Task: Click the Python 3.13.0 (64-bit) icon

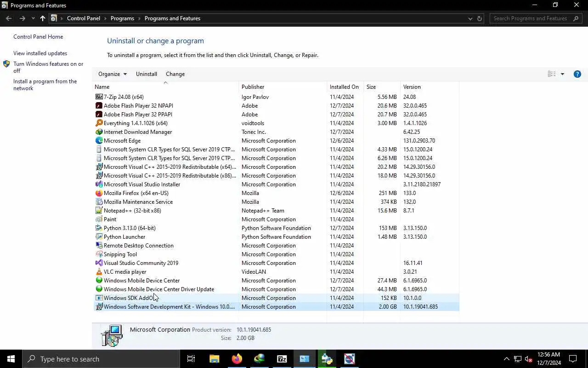Action: [99, 228]
